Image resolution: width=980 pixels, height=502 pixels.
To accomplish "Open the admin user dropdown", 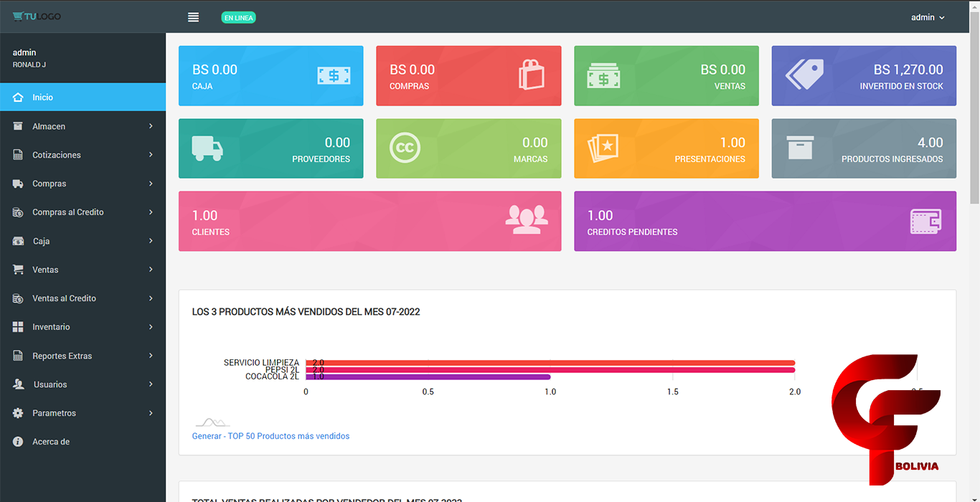I will pyautogui.click(x=928, y=17).
